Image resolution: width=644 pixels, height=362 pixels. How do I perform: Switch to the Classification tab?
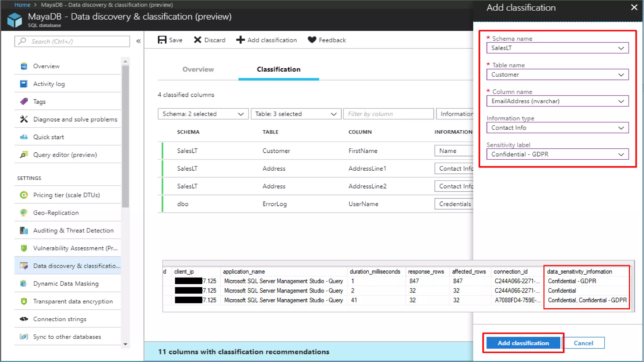coord(279,69)
